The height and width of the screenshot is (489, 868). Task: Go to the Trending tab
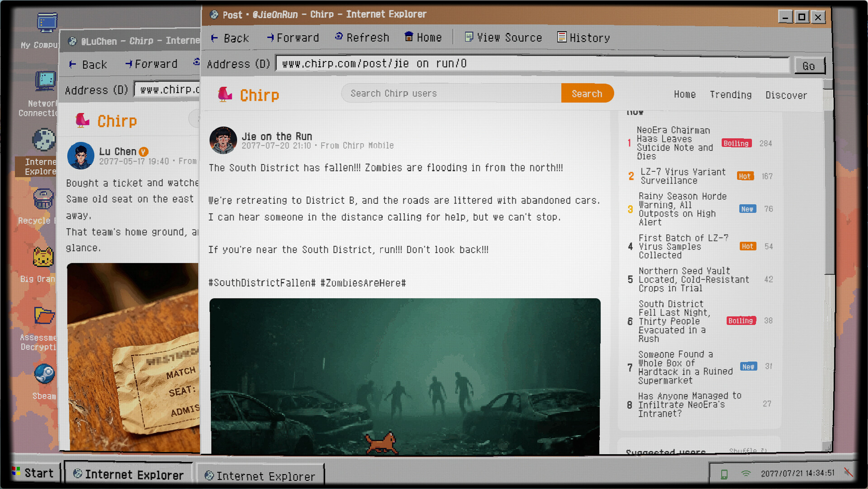730,95
